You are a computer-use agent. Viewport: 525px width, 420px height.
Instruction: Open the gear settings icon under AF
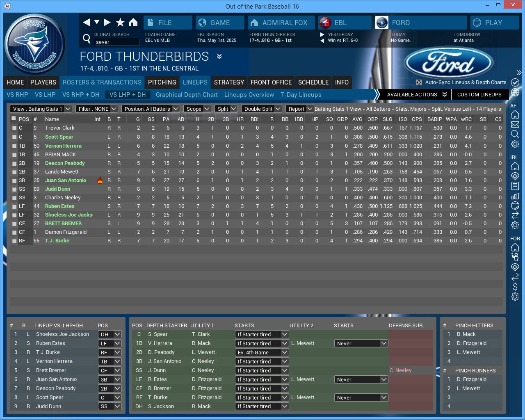(515, 144)
